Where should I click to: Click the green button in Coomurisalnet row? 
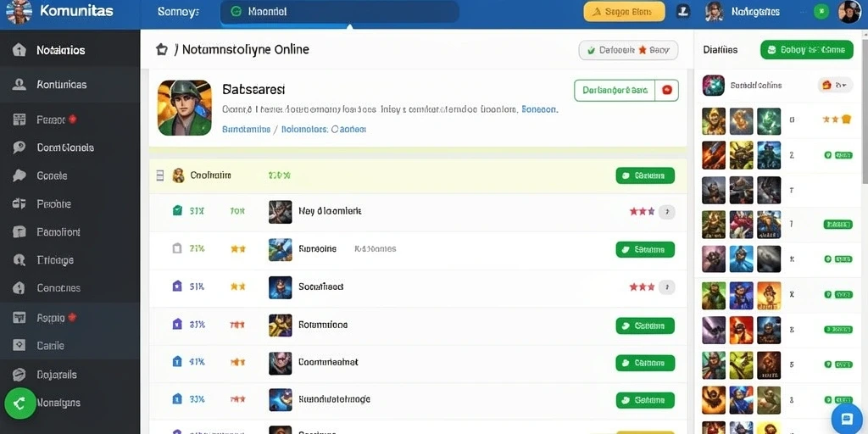pos(645,363)
